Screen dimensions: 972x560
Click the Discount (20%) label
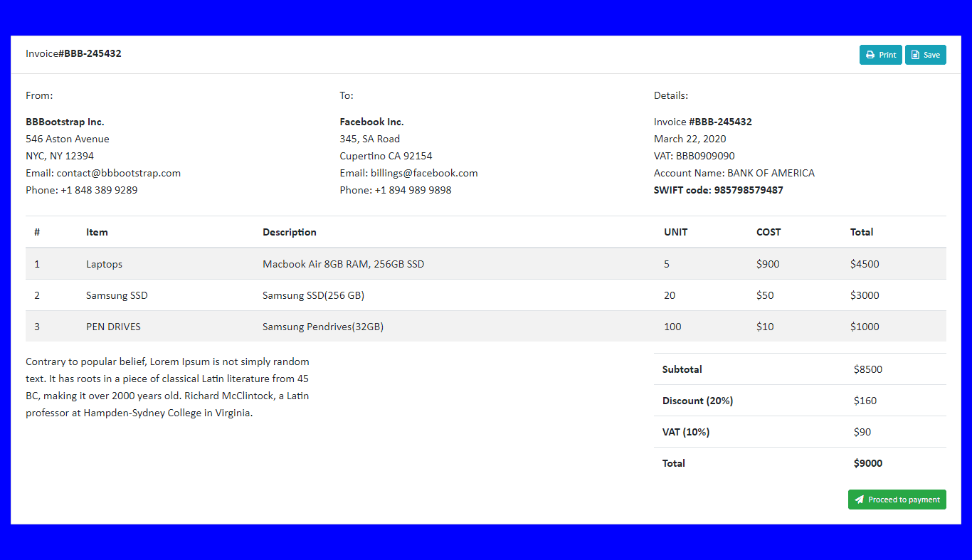[697, 401]
